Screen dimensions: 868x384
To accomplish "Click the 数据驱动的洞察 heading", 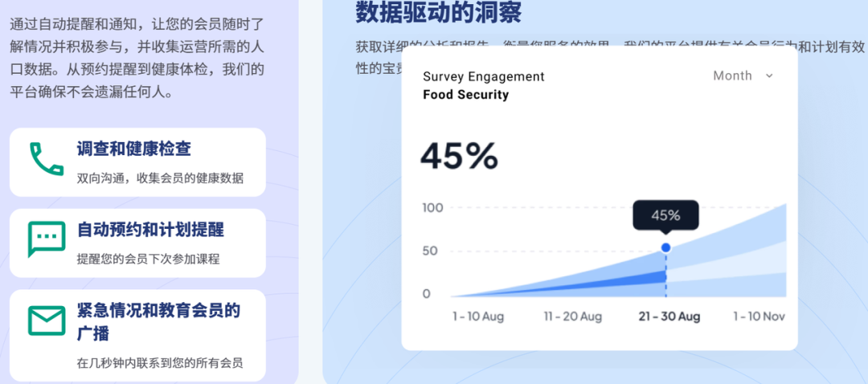I will click(438, 12).
